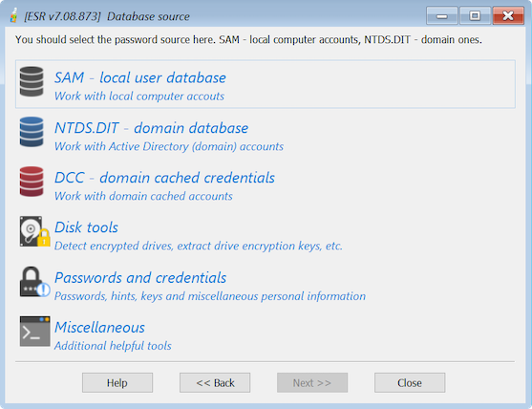Click the red DCC database icon
The width and height of the screenshot is (532, 409).
[32, 182]
